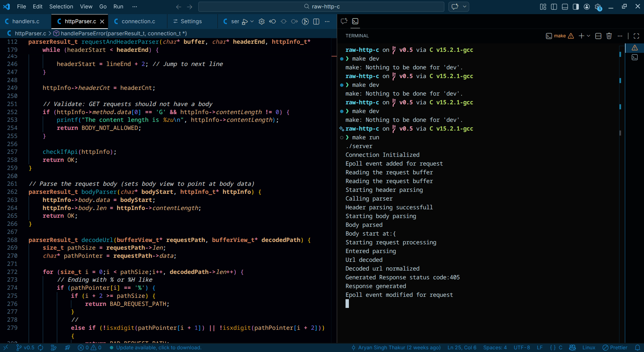Click the Git sync changes icon
This screenshot has height=352, width=644.
[41, 348]
